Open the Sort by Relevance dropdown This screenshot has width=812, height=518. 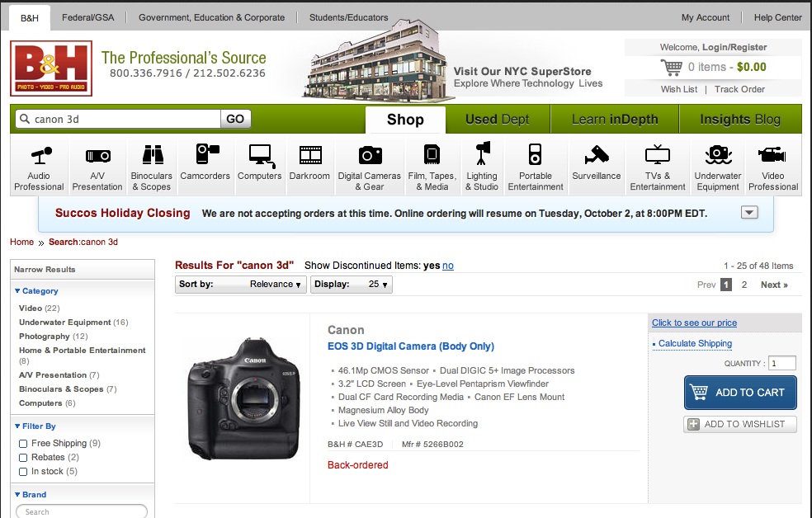pyautogui.click(x=241, y=284)
